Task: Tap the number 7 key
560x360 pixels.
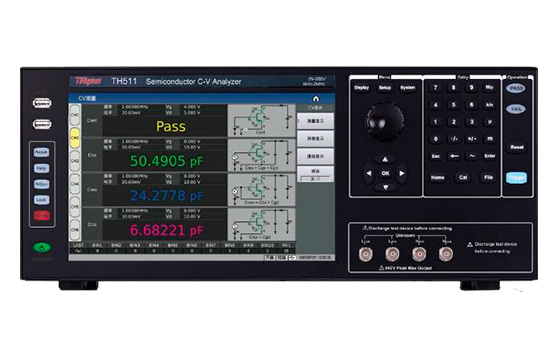Action: click(x=435, y=88)
